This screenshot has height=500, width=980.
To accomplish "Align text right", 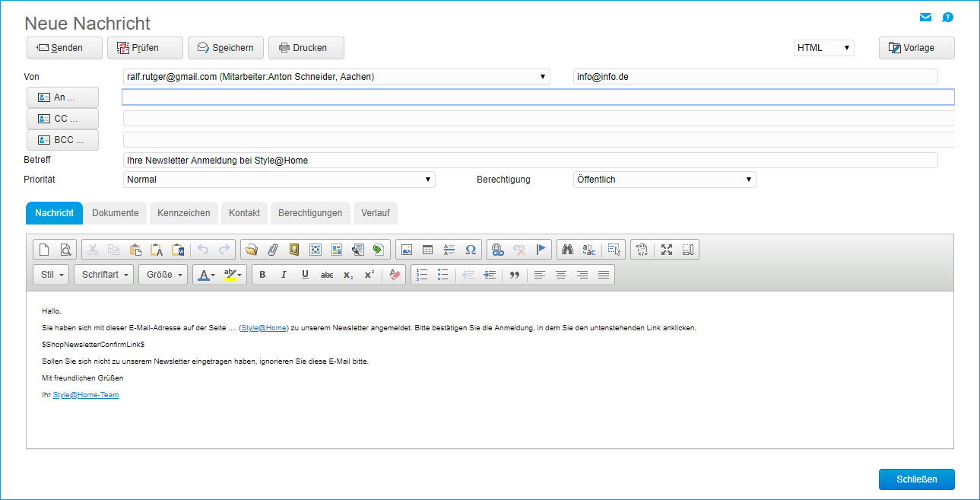I will point(582,275).
